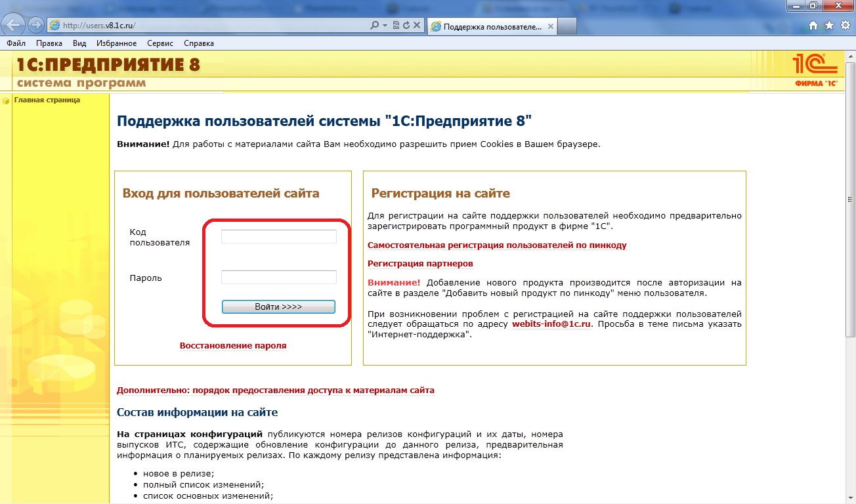Open the Регистрация партнеров link
This screenshot has width=856, height=504.
pyautogui.click(x=420, y=264)
